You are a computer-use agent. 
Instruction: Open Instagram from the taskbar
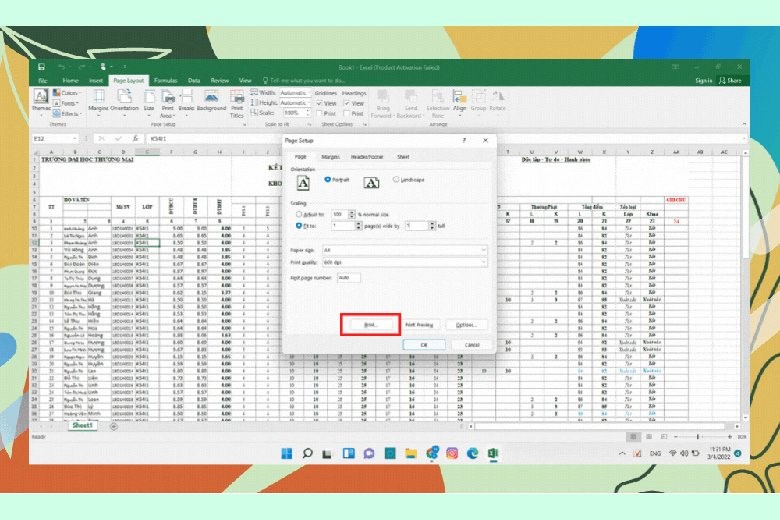pos(452,453)
